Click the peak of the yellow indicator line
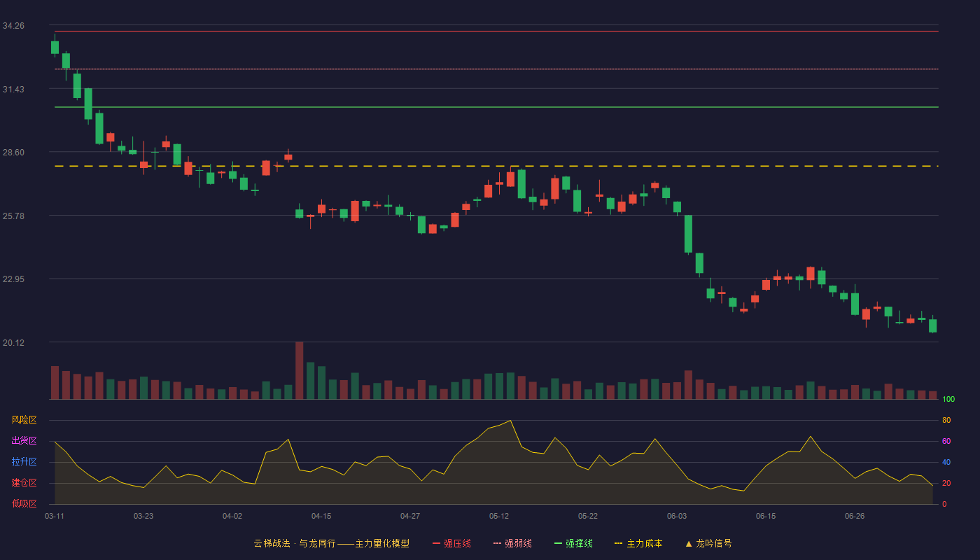The width and height of the screenshot is (980, 560). (510, 421)
